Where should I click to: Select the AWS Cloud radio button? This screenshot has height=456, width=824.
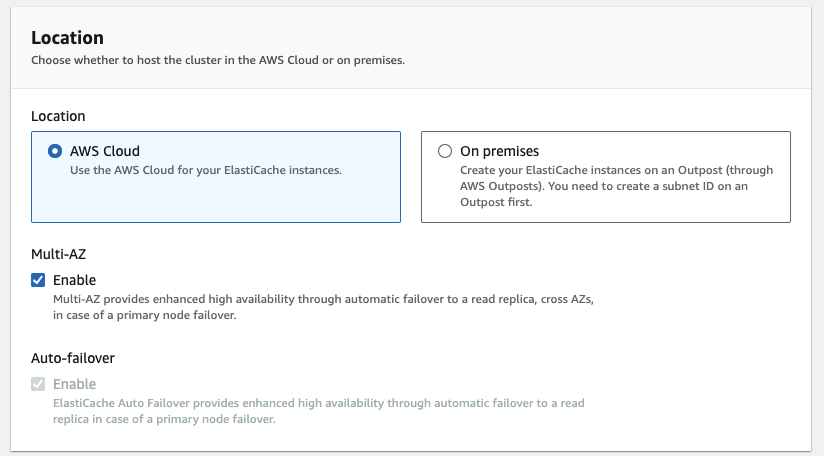click(x=54, y=152)
